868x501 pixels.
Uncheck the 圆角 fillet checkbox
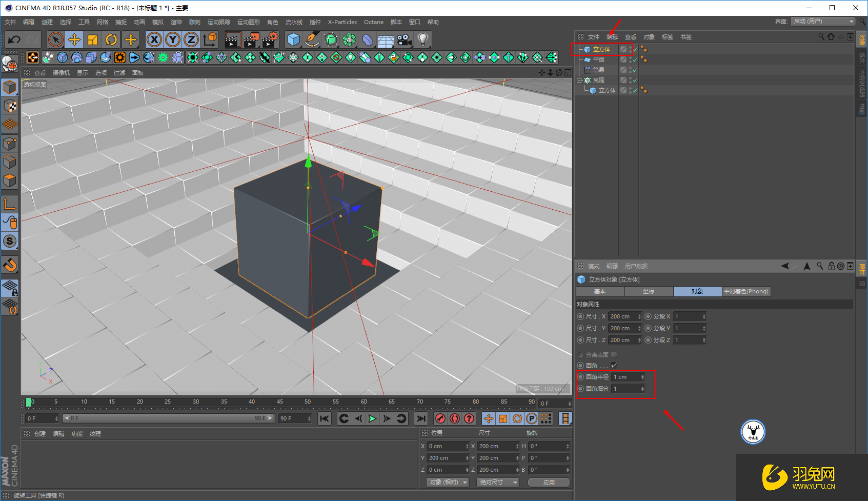614,365
